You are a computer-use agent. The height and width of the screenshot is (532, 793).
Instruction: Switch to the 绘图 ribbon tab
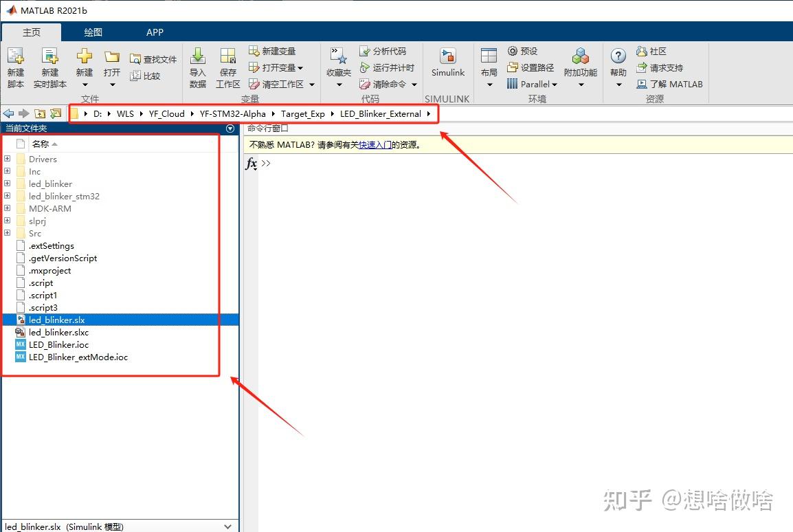click(x=93, y=32)
